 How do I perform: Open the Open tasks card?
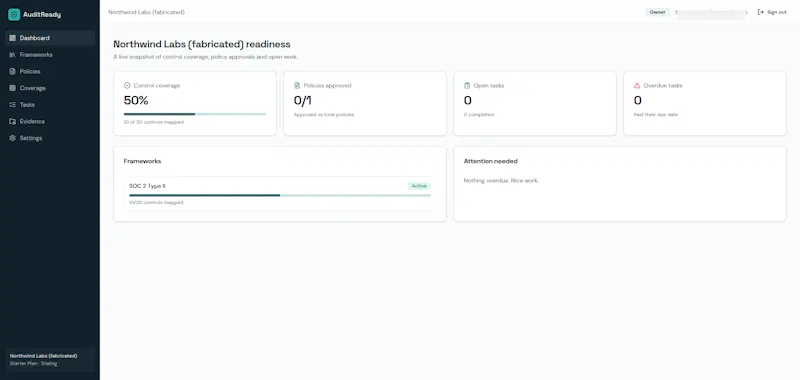click(535, 103)
